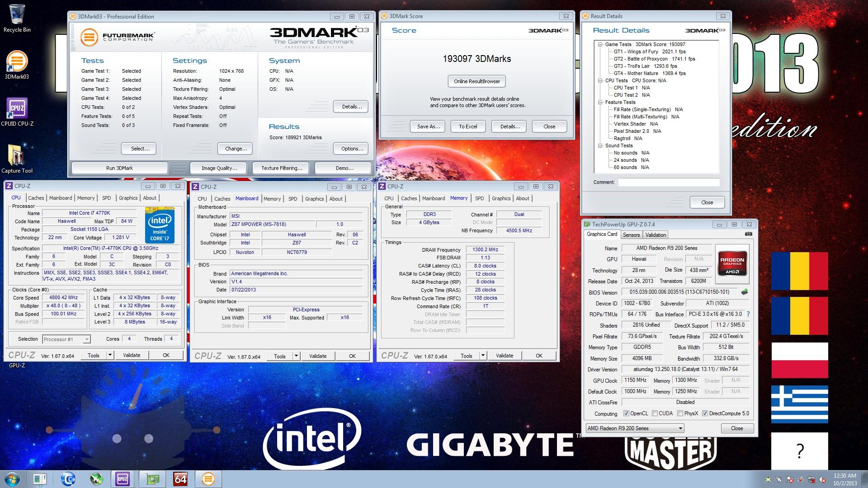Open the monitor-page taskbar icon next to Start
The width and height of the screenshot is (868, 488).
point(40,479)
